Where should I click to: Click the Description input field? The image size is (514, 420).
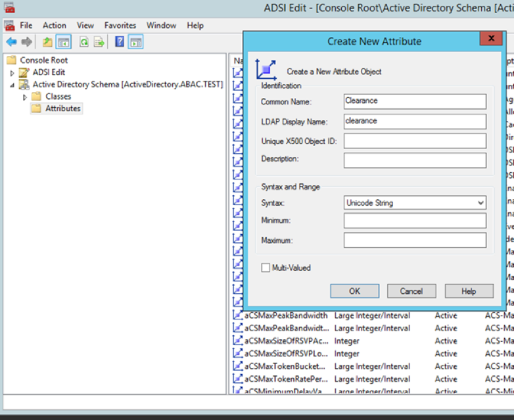[415, 160]
